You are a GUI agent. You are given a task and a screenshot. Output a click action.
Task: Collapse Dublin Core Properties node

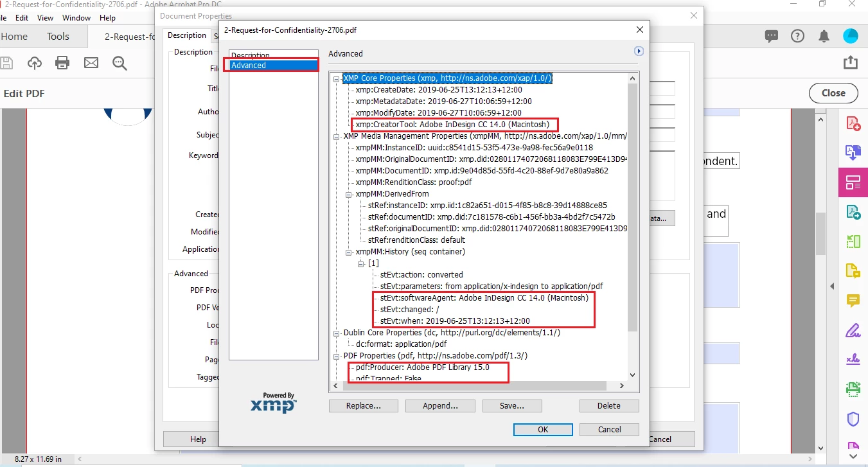[x=337, y=333]
